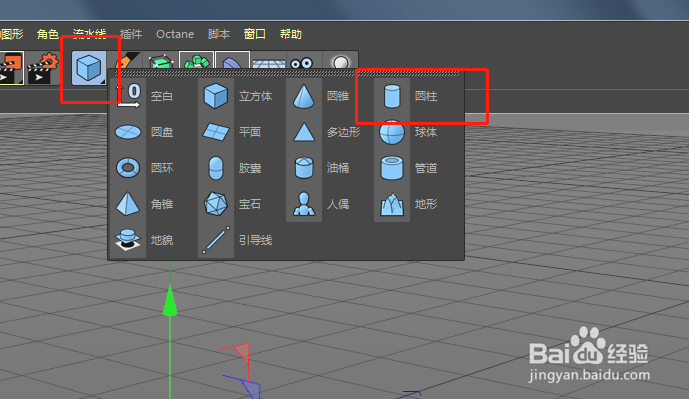Open the deformer tool icon
The image size is (689, 399).
tap(232, 61)
